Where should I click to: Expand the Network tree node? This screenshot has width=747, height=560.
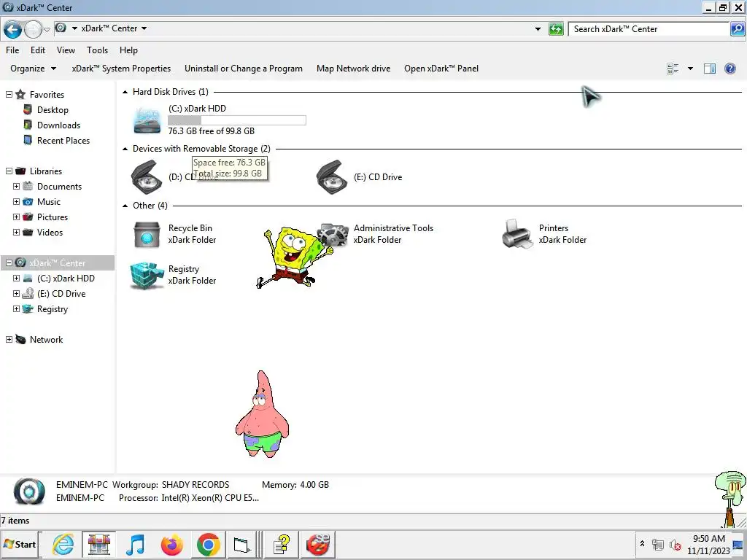point(9,340)
